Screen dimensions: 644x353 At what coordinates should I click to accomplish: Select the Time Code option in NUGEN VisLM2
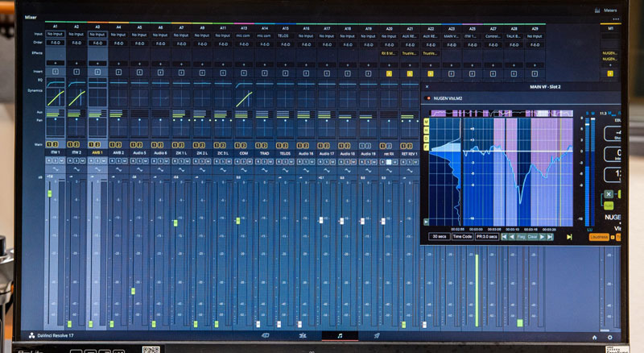462,236
